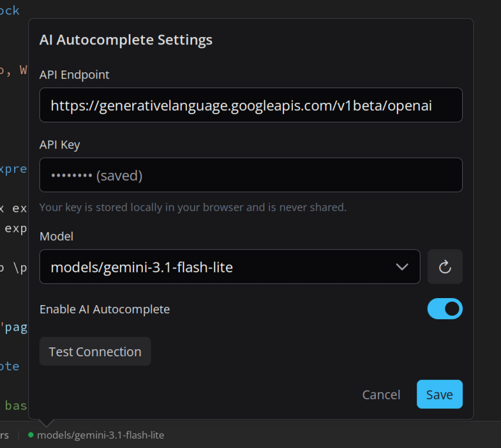Click the status bar gemini-3.1-flash-lite indicator
This screenshot has height=448, width=501.
coord(101,435)
